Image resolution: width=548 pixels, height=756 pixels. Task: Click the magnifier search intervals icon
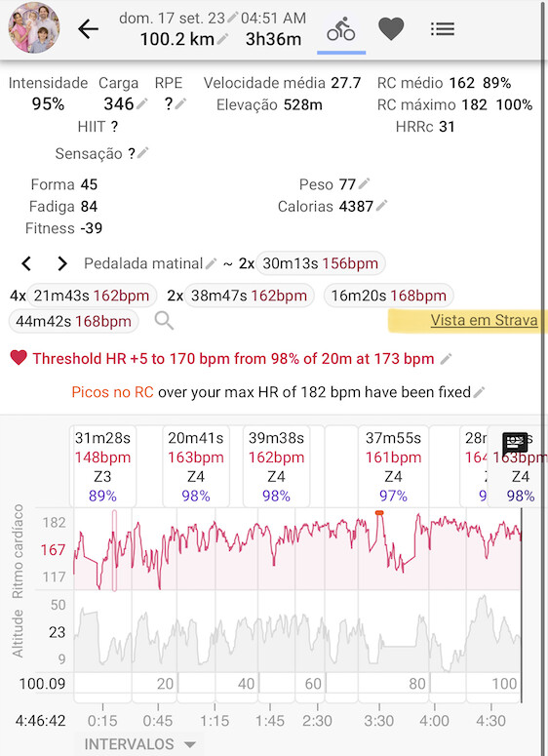coord(164,320)
